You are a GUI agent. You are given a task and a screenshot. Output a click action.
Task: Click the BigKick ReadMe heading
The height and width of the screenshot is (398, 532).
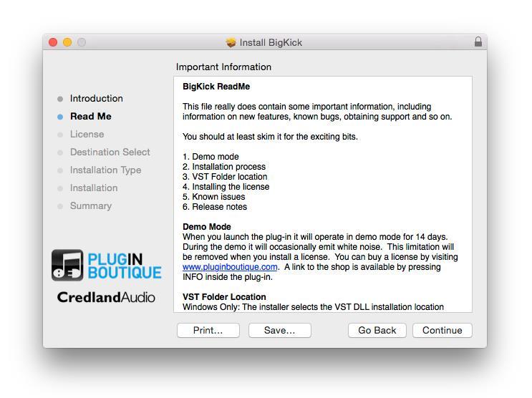[x=216, y=87]
